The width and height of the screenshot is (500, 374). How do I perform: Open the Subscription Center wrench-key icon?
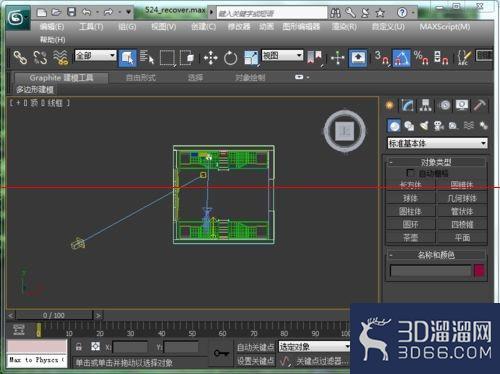pos(350,13)
